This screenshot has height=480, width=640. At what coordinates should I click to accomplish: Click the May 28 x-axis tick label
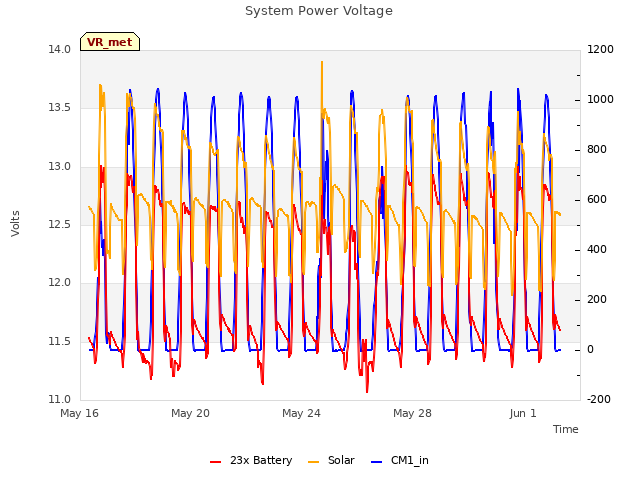pyautogui.click(x=412, y=413)
